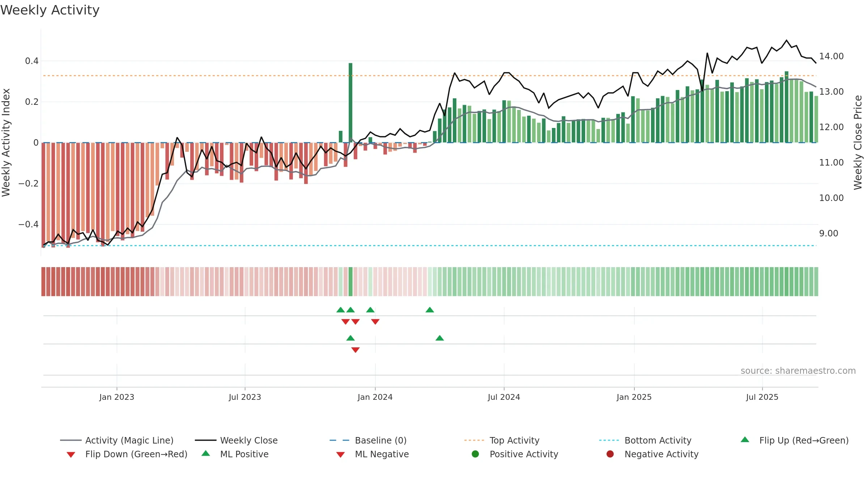Click the Weekly Close Price axis title
This screenshot has height=488, width=868.
pyautogui.click(x=858, y=142)
